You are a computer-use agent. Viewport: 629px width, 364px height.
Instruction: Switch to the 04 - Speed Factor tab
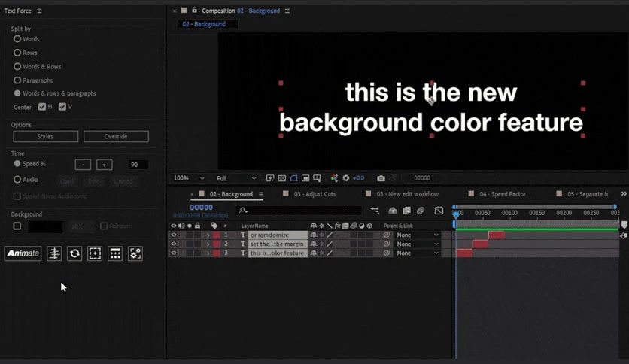[503, 194]
